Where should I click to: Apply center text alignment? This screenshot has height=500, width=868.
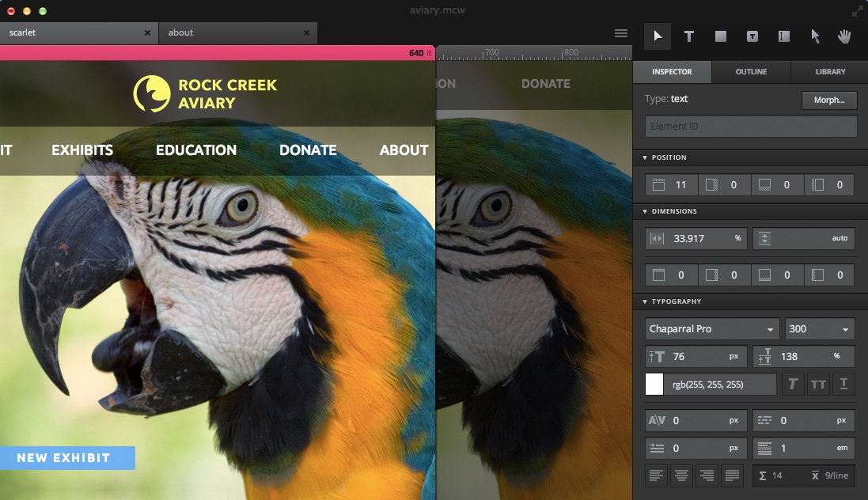coord(681,475)
